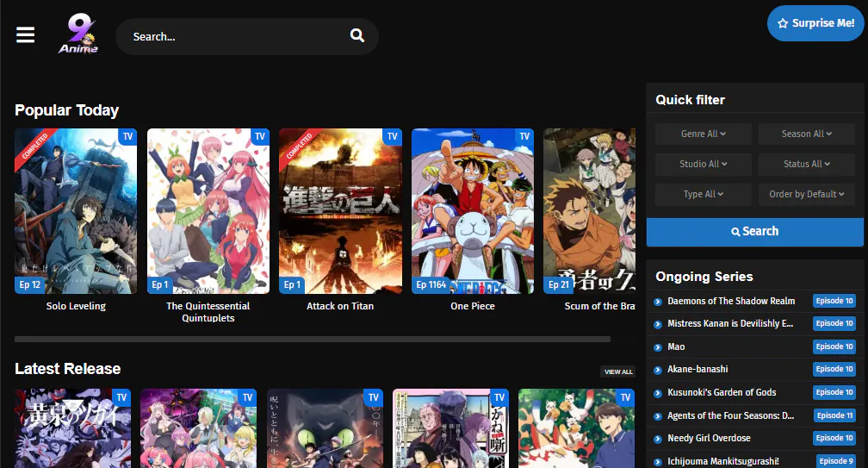Open Mistress Kanan is Devilishly E... series
Screen dimensions: 868x468
tap(730, 323)
